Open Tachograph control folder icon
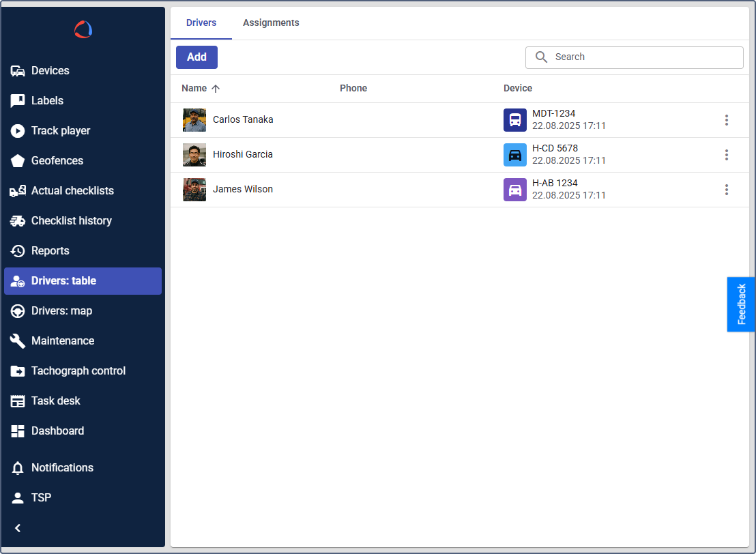 (18, 370)
